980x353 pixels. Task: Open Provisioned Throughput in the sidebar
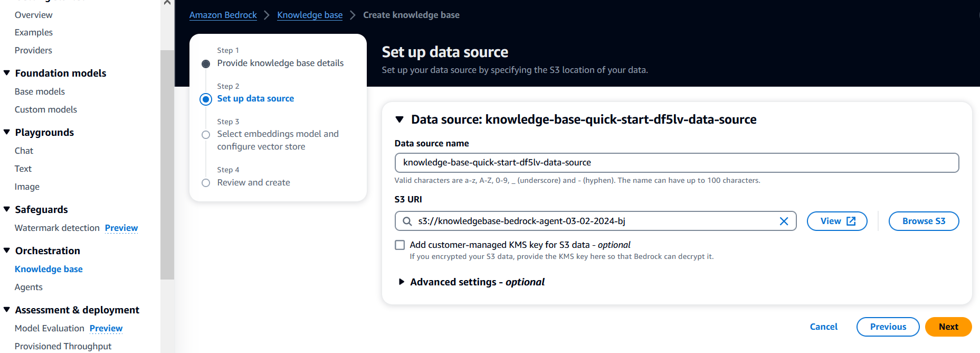coord(63,347)
